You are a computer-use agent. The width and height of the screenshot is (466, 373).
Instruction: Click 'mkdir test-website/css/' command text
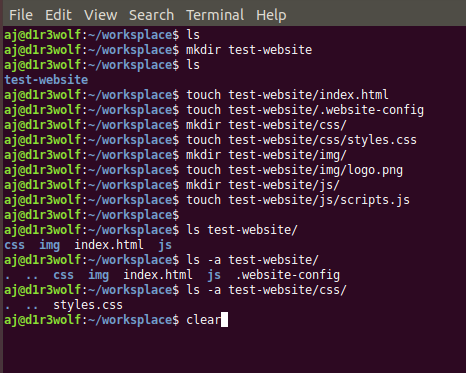click(266, 125)
